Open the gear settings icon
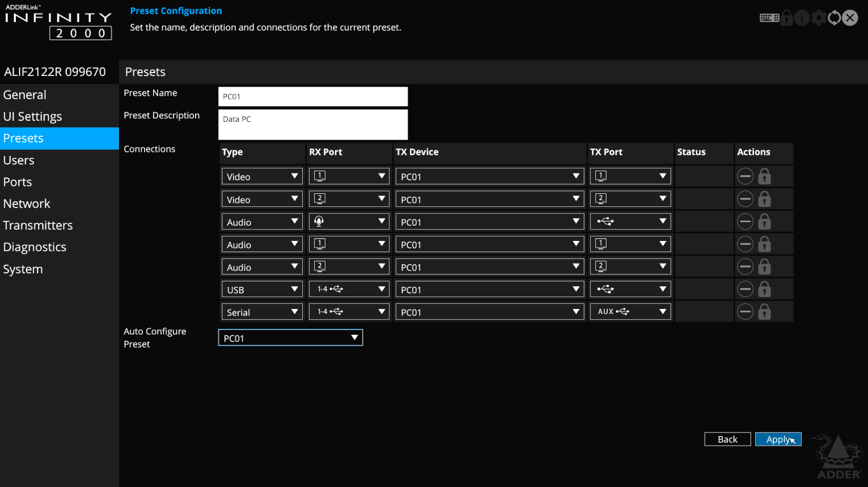868x487 pixels. point(818,18)
